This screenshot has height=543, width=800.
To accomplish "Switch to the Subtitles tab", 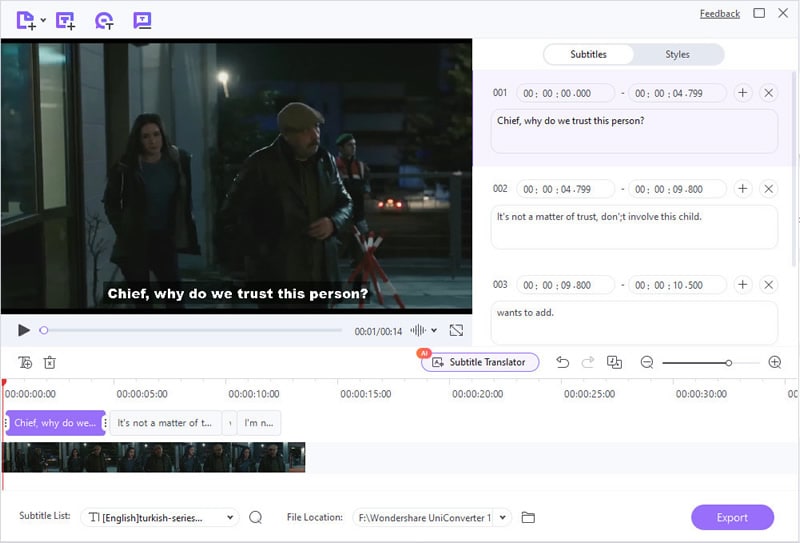I will [588, 55].
